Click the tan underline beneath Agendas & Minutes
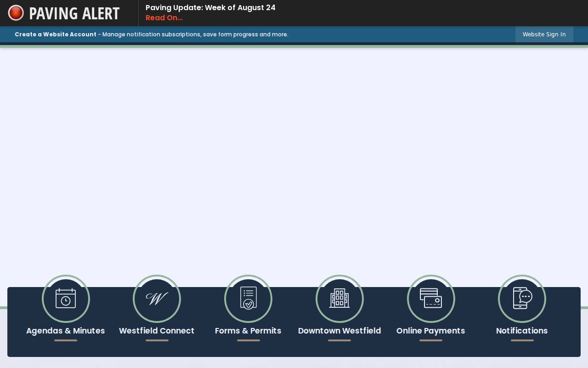The image size is (588, 368). [x=66, y=340]
